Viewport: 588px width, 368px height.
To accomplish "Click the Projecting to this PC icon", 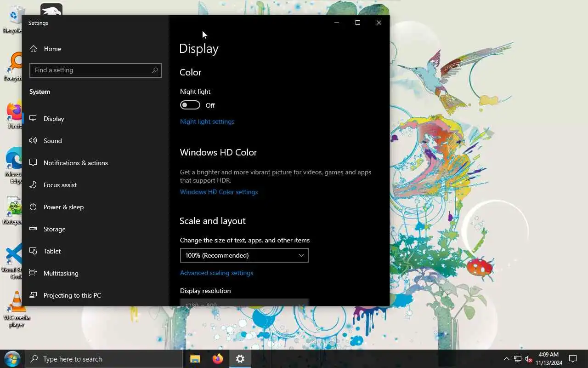I will pos(33,295).
